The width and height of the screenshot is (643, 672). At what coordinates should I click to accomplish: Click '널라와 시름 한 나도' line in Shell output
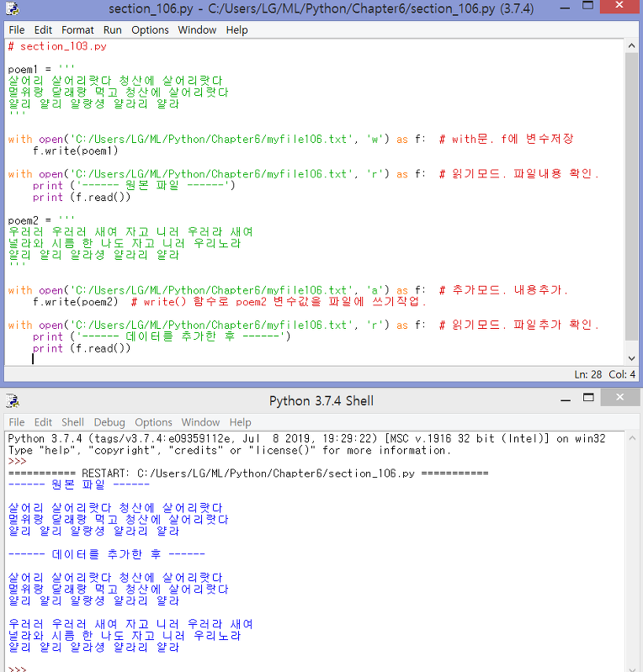[125, 636]
